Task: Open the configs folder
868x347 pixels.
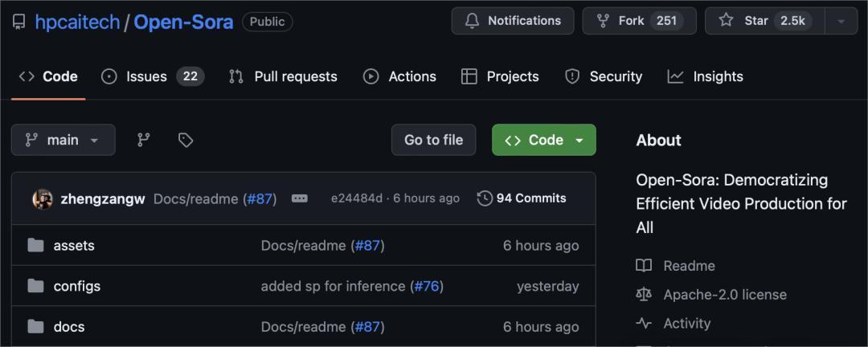Action: pos(76,286)
